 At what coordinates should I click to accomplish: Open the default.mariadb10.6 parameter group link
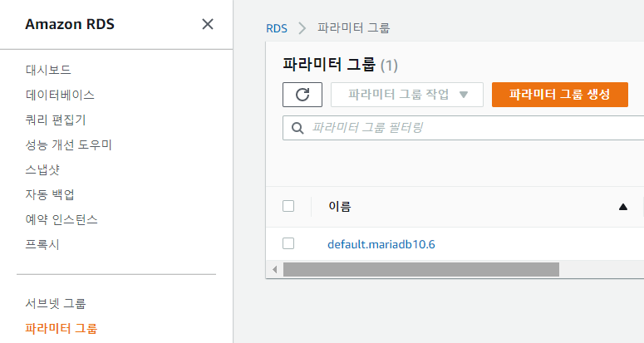381,244
